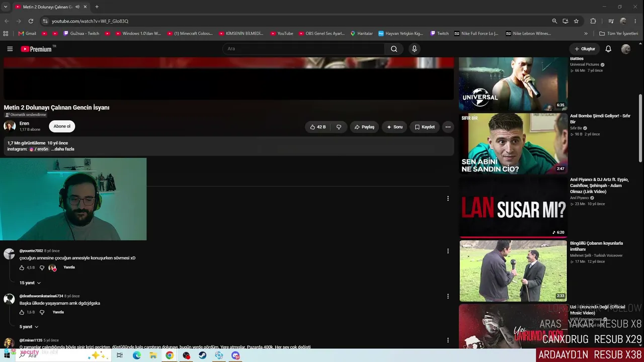Viewport: 644px width, 362px height.
Task: Bookmark this page with the star icon
Action: [576, 21]
